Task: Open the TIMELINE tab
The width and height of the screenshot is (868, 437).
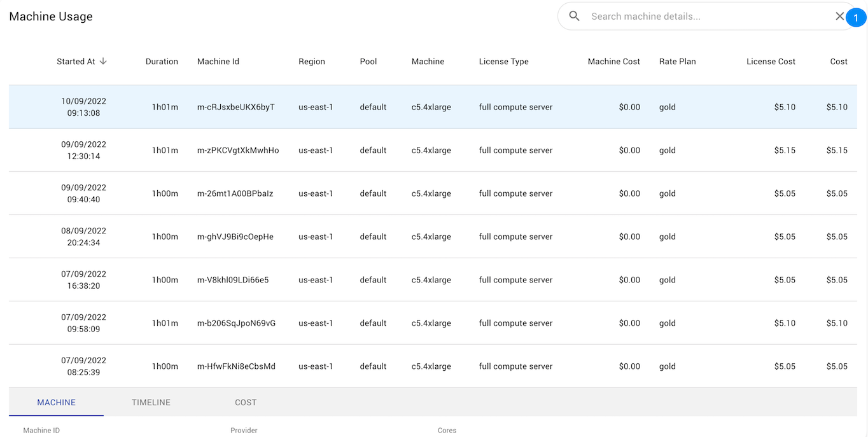Action: (151, 403)
